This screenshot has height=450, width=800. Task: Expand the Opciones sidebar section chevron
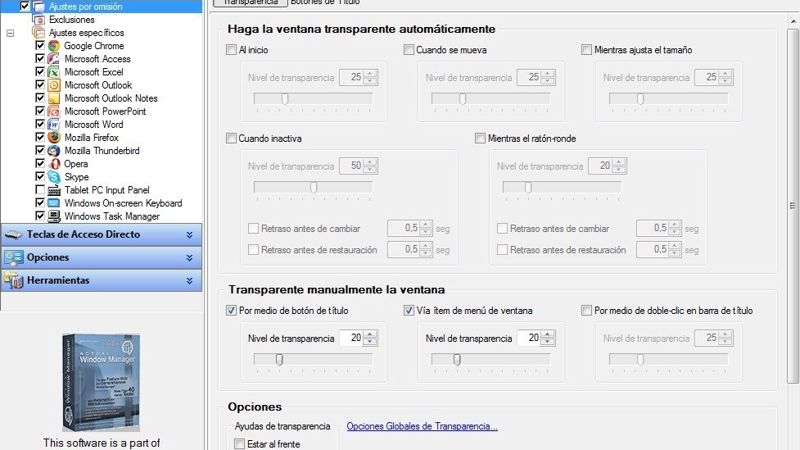coord(189,258)
